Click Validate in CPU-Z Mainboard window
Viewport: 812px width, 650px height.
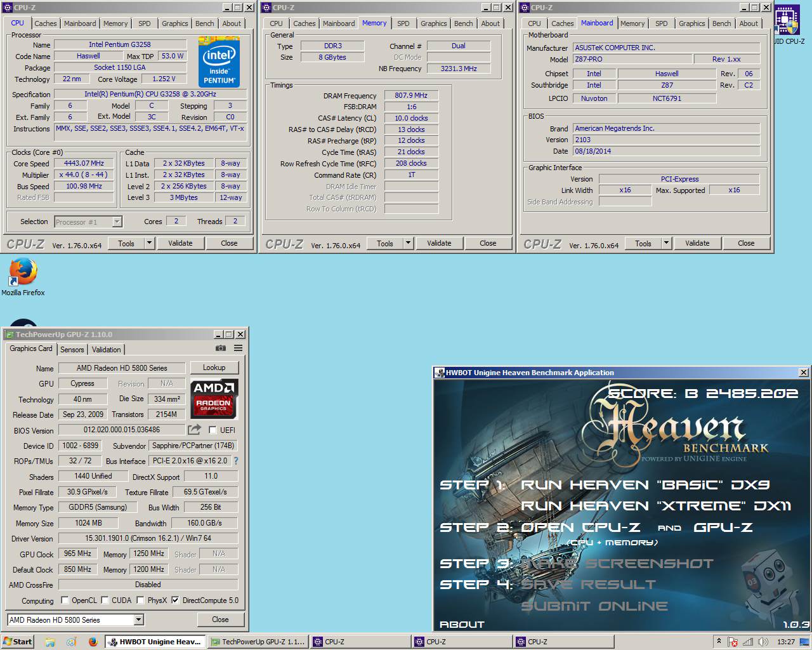(697, 243)
